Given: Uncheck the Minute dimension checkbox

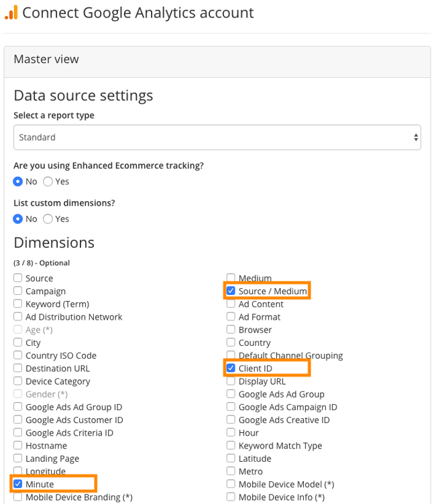Looking at the screenshot, I should pyautogui.click(x=17, y=483).
